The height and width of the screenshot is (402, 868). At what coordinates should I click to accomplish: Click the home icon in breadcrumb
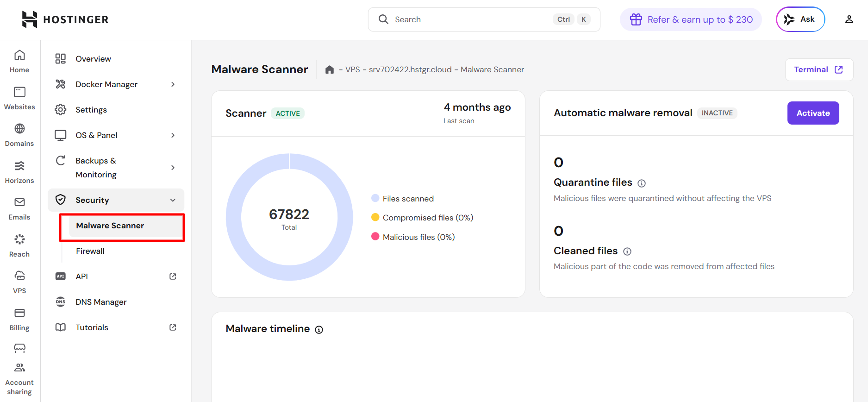coord(330,69)
